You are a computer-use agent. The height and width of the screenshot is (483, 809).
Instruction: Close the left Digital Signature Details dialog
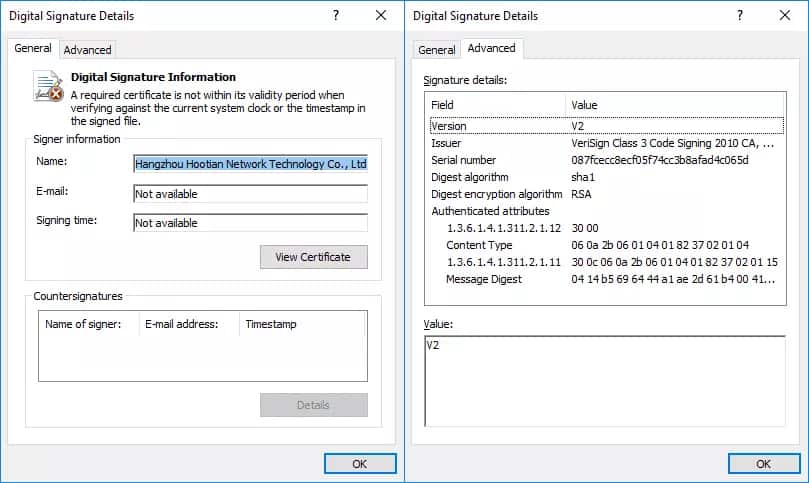coord(381,16)
